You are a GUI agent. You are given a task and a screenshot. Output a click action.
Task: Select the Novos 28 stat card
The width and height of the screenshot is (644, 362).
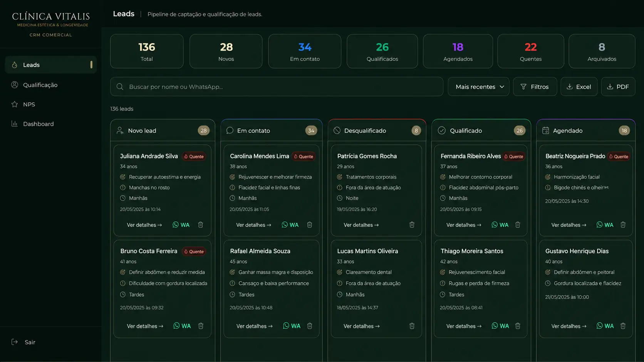point(226,51)
